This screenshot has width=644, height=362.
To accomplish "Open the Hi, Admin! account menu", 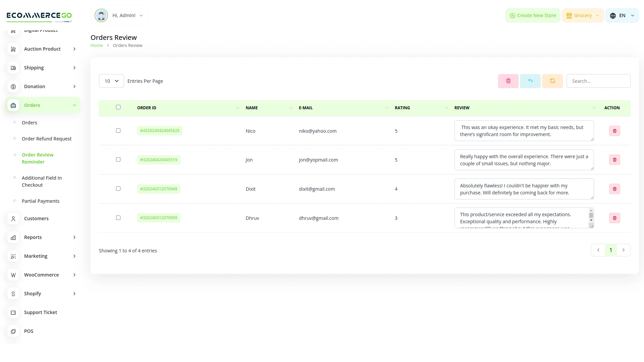I will click(119, 15).
